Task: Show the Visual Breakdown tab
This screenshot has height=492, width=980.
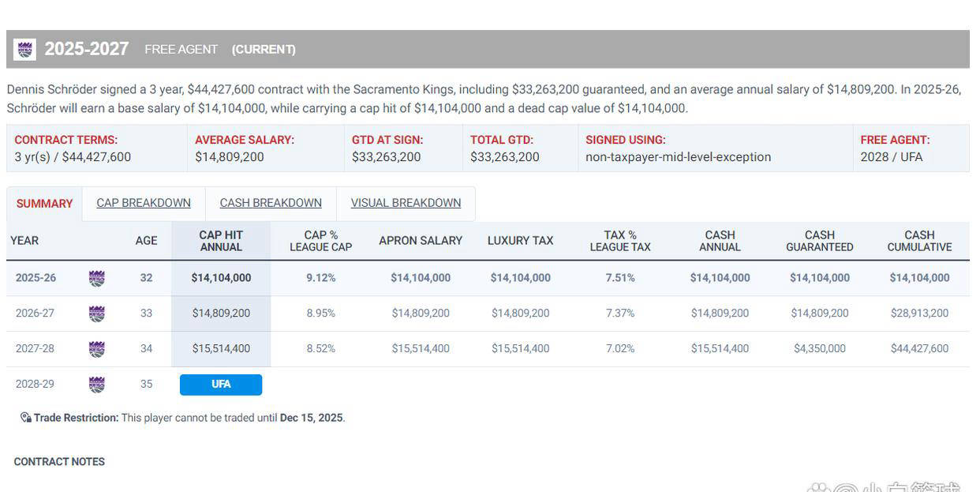Action: [406, 203]
